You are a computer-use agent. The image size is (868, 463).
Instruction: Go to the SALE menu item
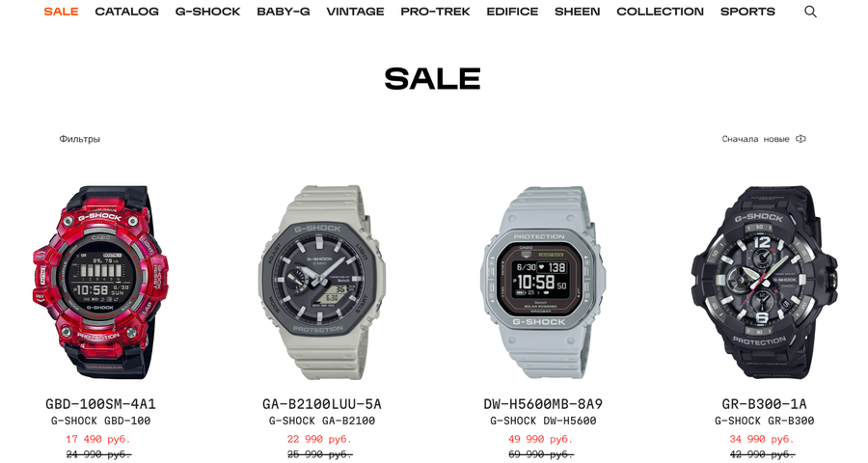pyautogui.click(x=61, y=12)
